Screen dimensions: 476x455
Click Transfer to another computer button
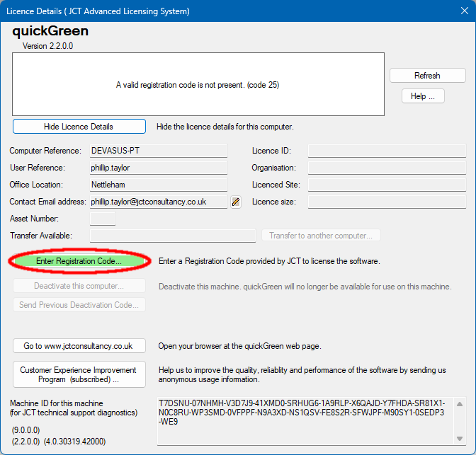coord(321,236)
